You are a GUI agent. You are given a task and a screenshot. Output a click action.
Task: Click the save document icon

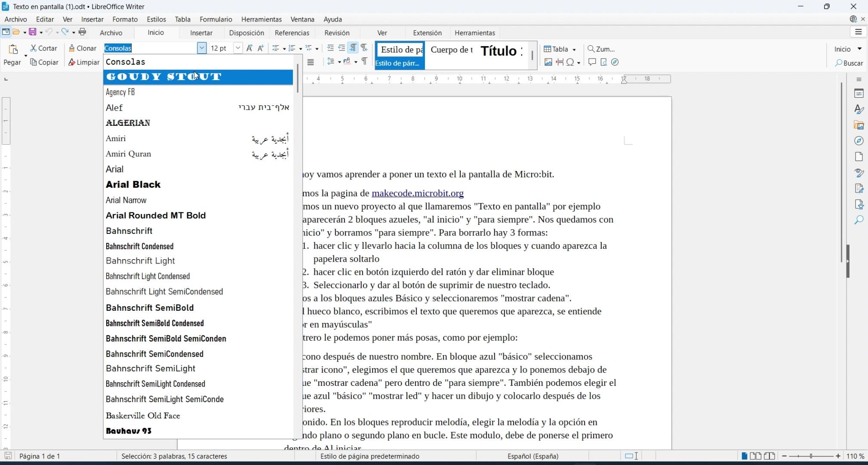coord(32,32)
